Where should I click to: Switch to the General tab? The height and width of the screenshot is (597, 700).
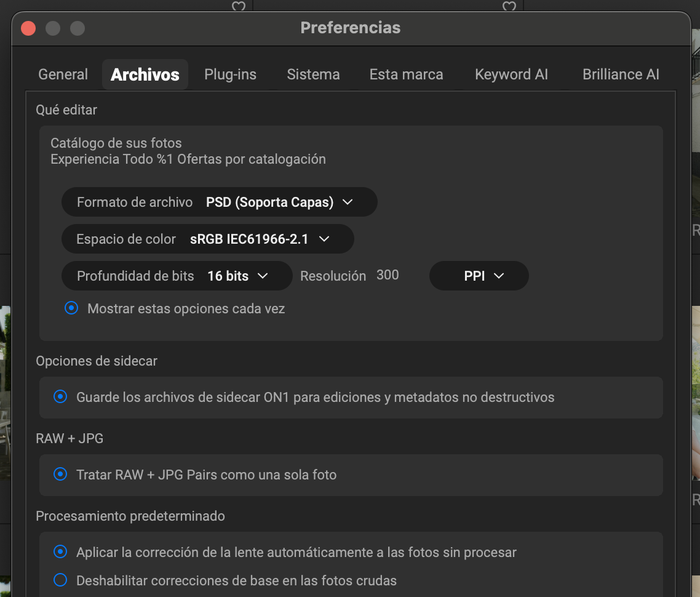coord(63,74)
